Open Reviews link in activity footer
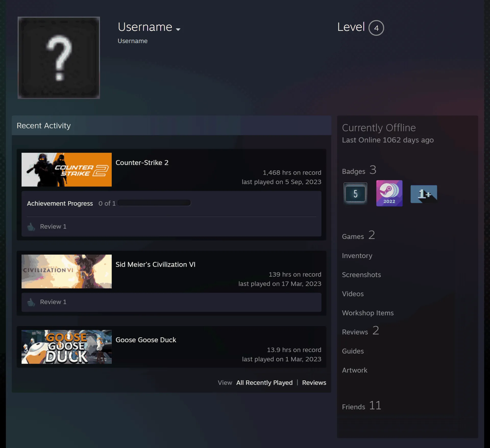Image resolution: width=490 pixels, height=448 pixels. (314, 383)
